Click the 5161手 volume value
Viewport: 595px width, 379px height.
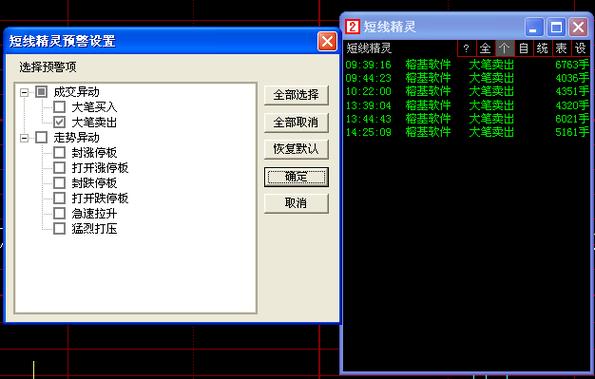(x=572, y=132)
